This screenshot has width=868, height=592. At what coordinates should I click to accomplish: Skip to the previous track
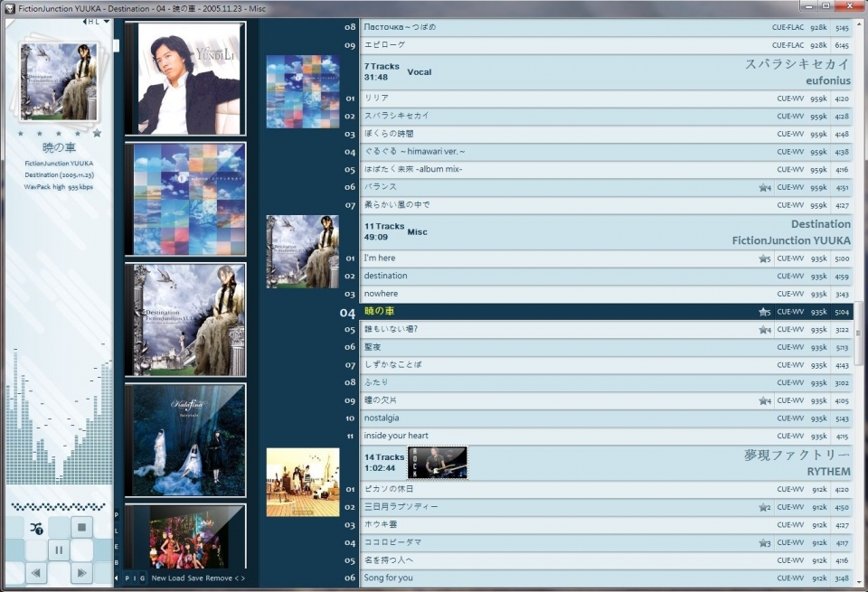click(36, 573)
